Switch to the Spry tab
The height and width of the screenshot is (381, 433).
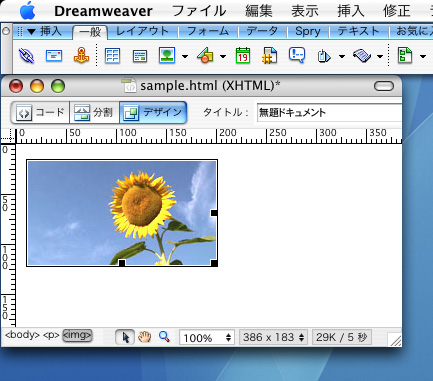click(x=308, y=32)
